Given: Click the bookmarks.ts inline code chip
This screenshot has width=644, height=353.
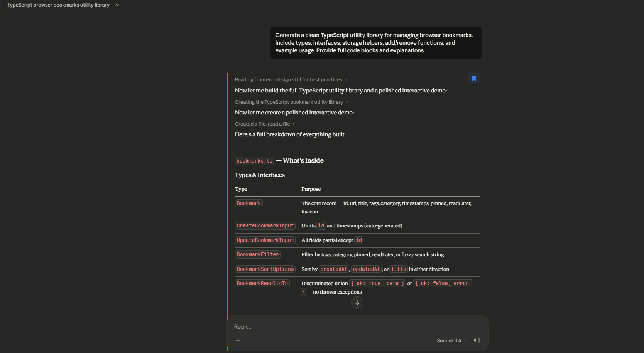Looking at the screenshot, I should (254, 161).
